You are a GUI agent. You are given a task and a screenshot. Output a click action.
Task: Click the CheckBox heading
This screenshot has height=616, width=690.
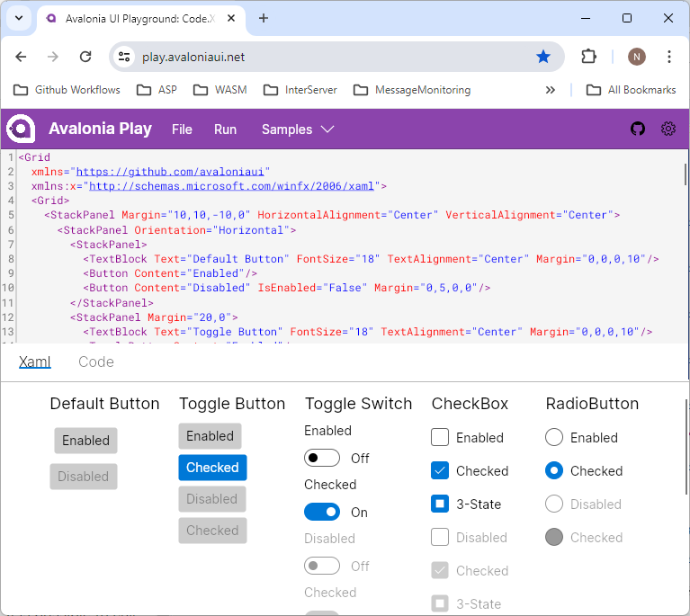click(470, 404)
